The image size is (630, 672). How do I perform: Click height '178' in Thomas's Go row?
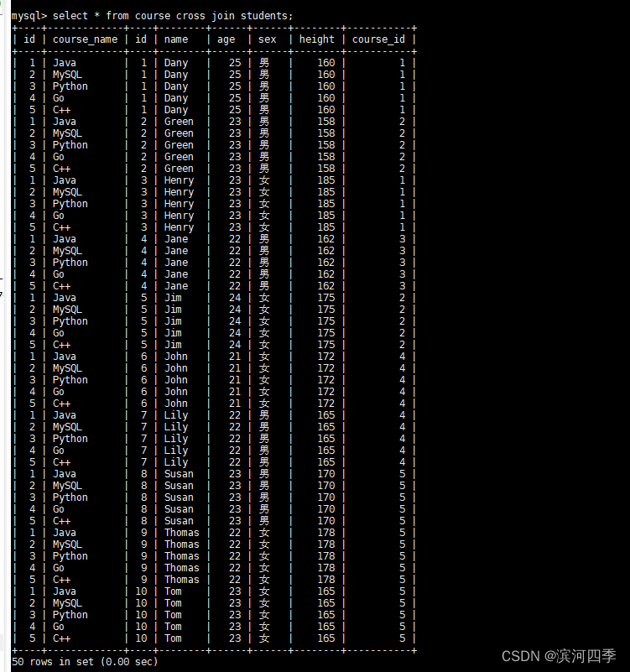click(x=326, y=568)
